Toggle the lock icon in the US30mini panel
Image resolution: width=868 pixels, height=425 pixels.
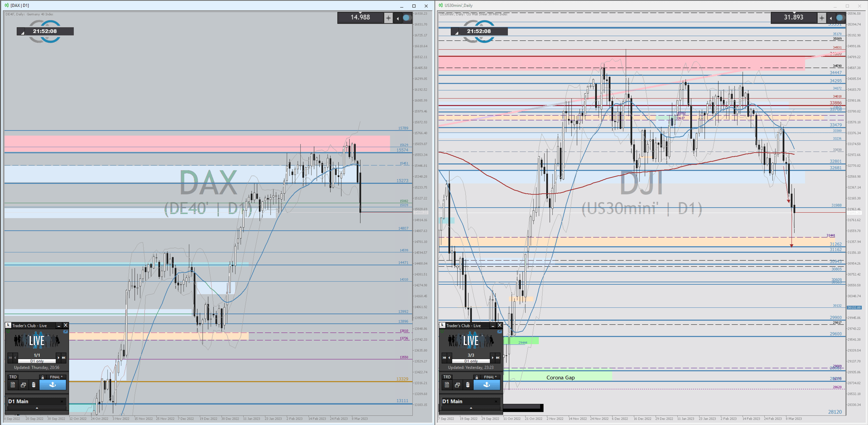pyautogui.click(x=477, y=377)
